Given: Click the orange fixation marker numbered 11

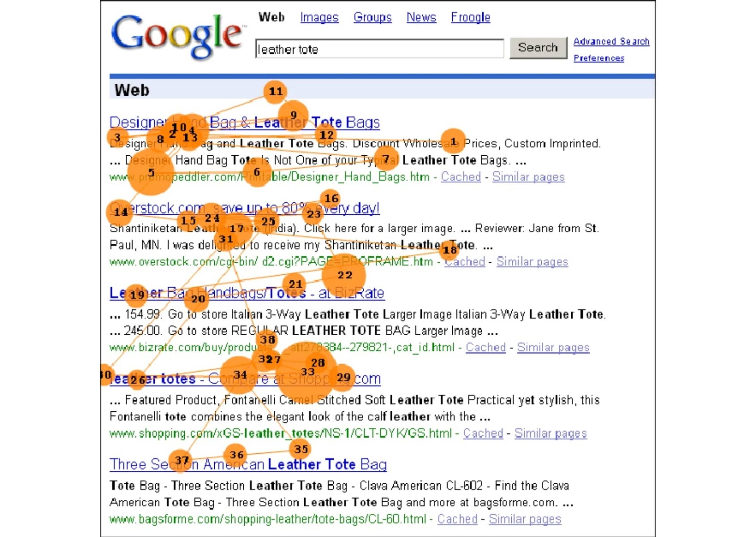Looking at the screenshot, I should 276,92.
